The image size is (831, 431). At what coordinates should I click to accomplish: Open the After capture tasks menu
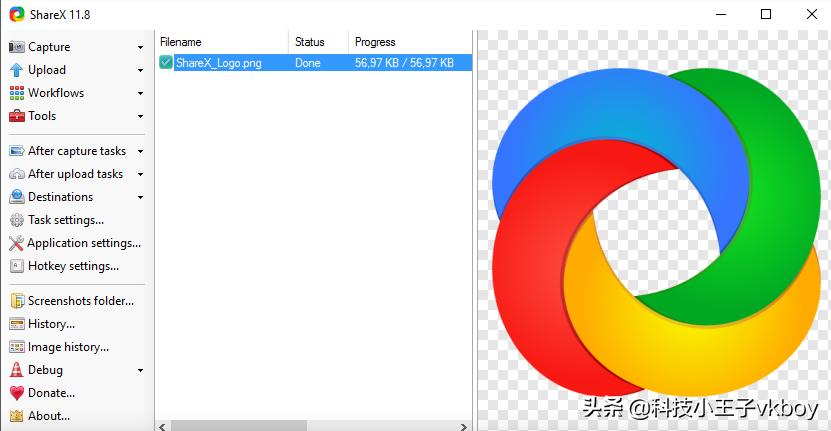[x=77, y=151]
